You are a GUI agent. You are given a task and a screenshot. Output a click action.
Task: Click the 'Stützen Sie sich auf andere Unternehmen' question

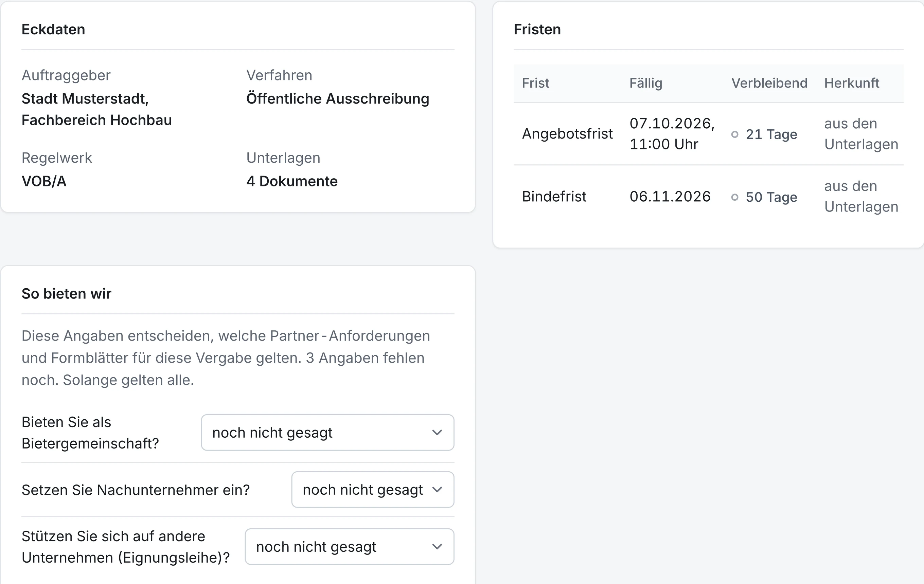click(x=125, y=547)
